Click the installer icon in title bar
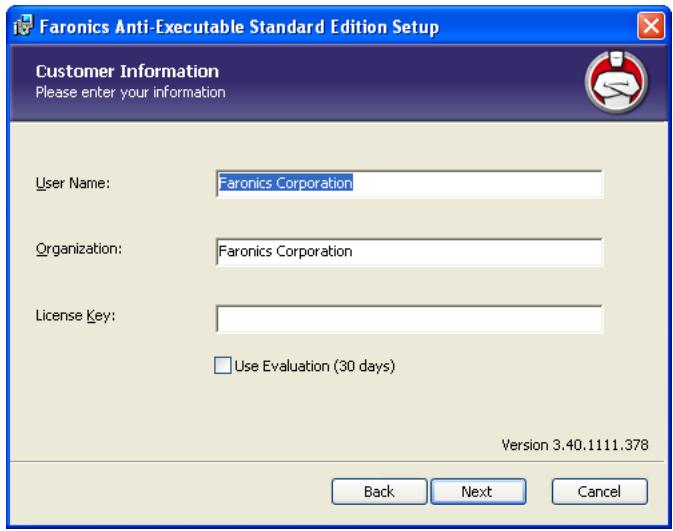Image resolution: width=673 pixels, height=531 pixels. click(23, 26)
